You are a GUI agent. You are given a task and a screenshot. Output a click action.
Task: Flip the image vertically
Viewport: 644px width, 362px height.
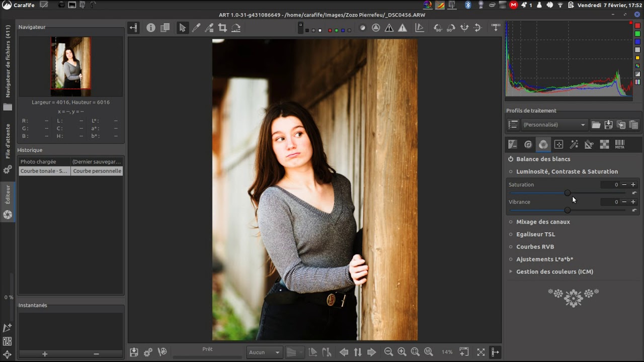pos(478,28)
